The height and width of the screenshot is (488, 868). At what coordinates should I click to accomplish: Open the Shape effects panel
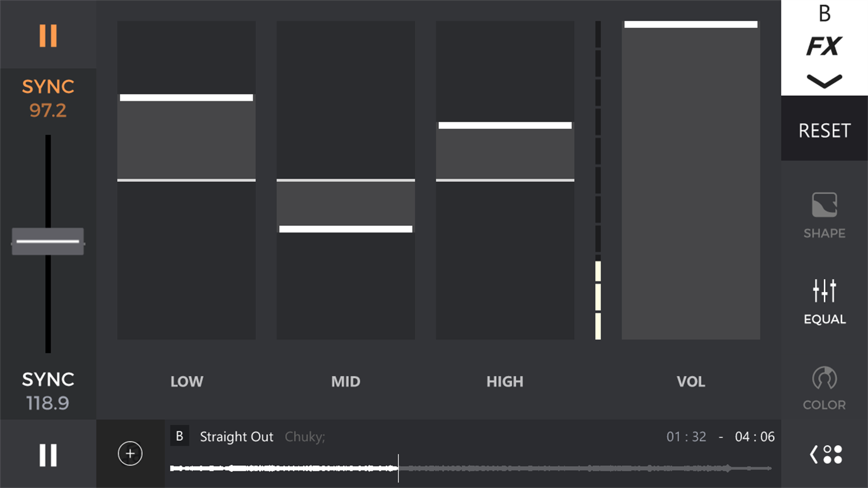(x=824, y=215)
